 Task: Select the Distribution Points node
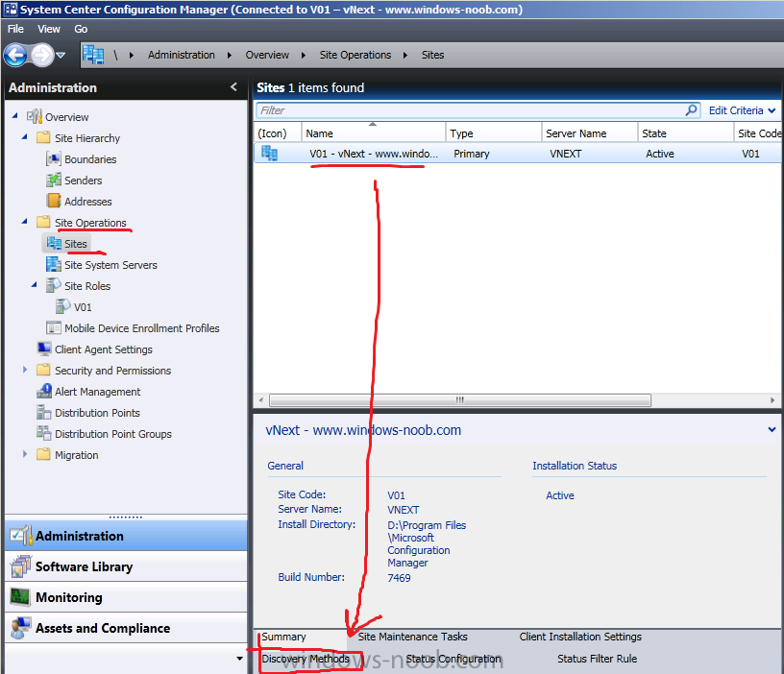click(x=97, y=413)
